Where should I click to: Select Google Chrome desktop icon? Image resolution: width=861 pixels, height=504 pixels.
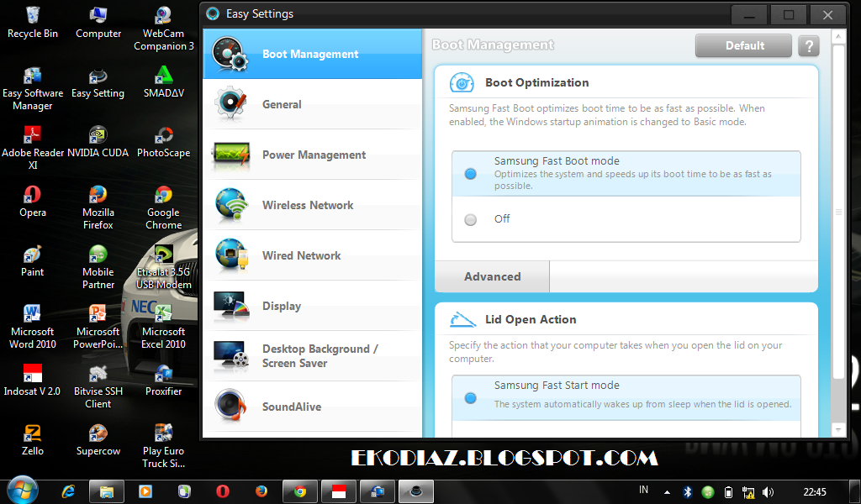(x=164, y=207)
